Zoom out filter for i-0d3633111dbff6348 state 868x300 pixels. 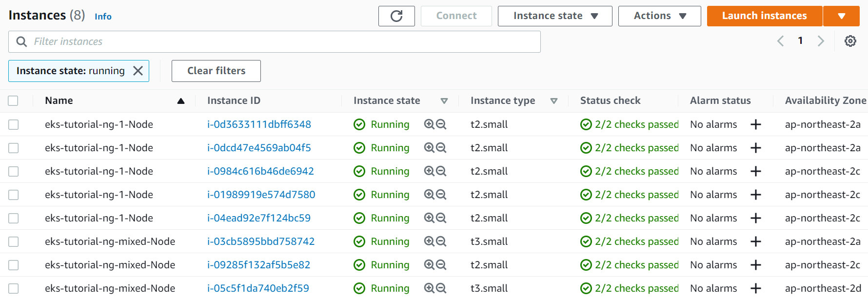point(441,124)
